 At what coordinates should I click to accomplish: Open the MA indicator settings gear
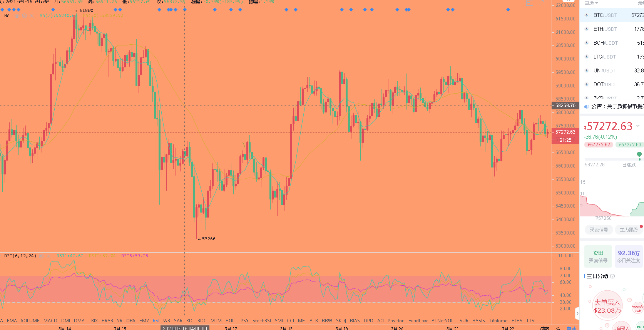click(x=24, y=15)
